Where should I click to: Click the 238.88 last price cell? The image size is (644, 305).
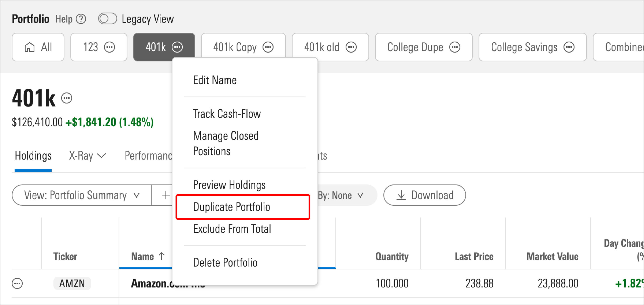coord(479,284)
